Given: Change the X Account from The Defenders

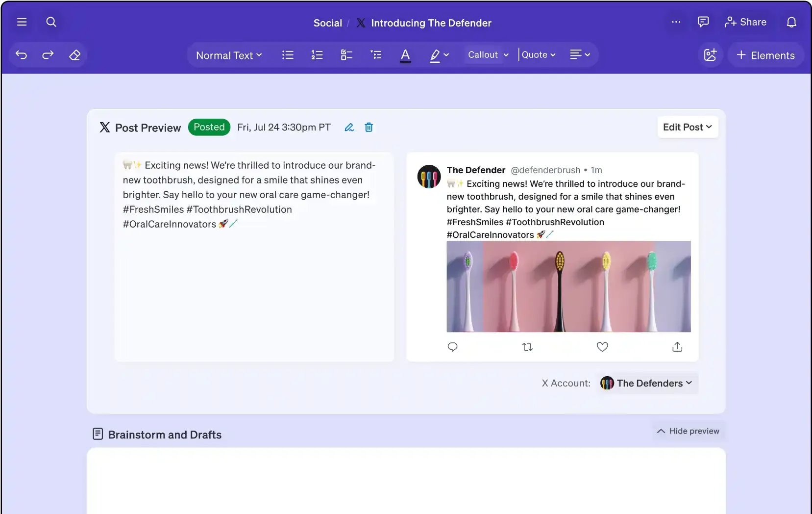Looking at the screenshot, I should (x=646, y=383).
